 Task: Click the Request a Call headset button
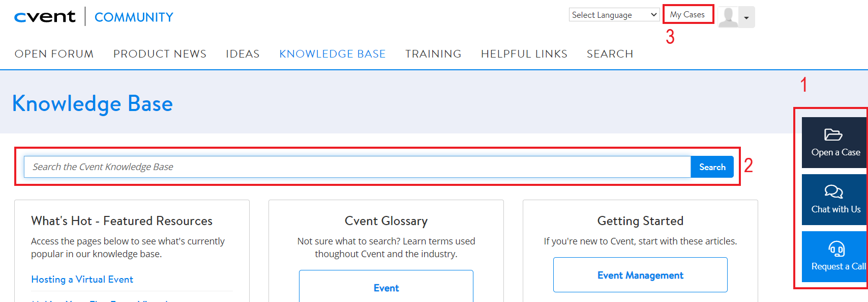(x=834, y=257)
